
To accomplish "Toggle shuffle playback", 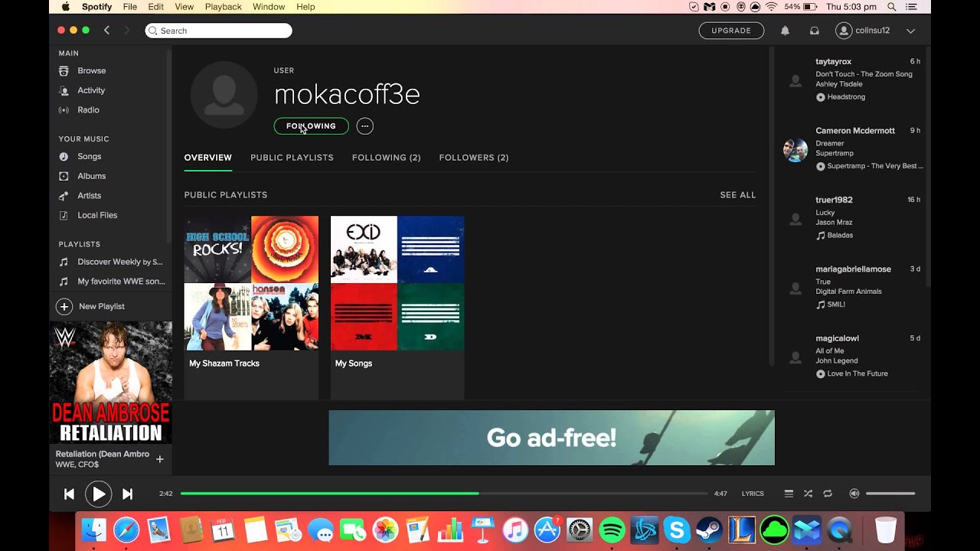I will click(808, 494).
